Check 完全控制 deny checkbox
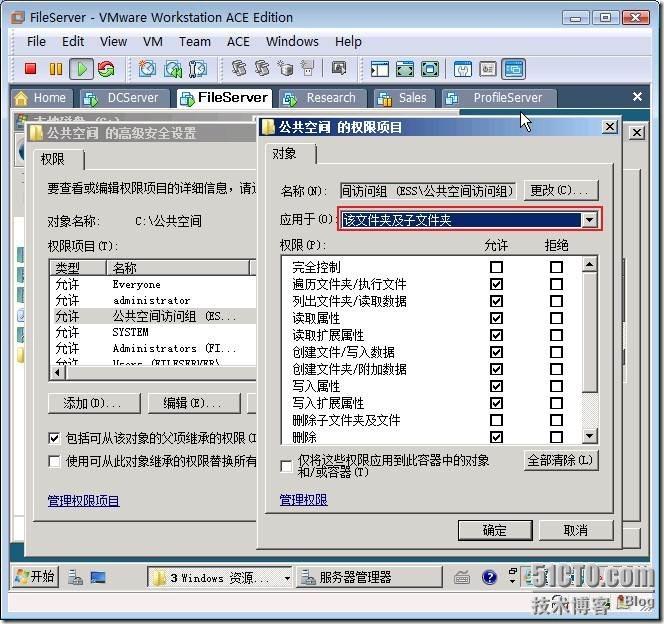Viewport: 664px width, 624px height. coord(556,267)
